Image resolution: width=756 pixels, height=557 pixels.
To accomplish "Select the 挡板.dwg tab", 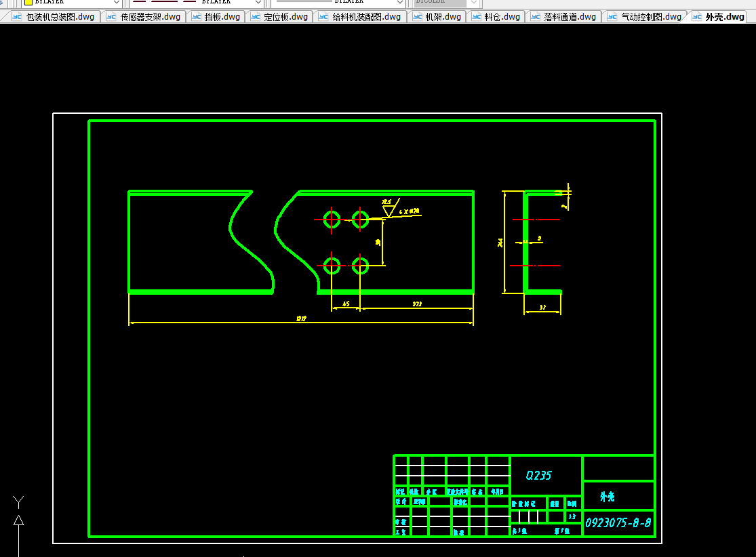I will click(x=216, y=17).
